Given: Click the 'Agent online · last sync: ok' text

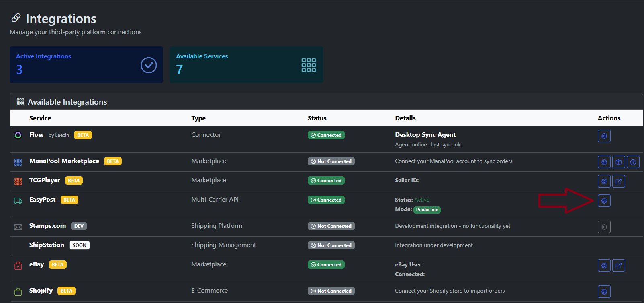Looking at the screenshot, I should click(x=428, y=145).
